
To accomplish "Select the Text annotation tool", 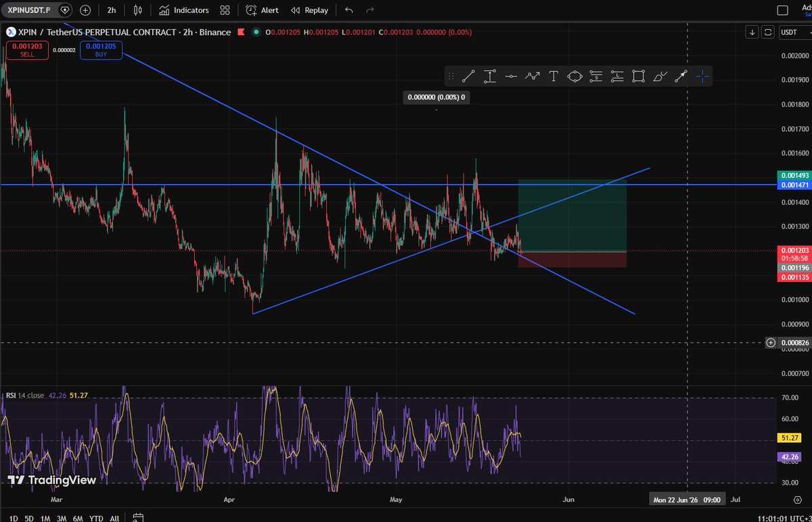I will [554, 76].
